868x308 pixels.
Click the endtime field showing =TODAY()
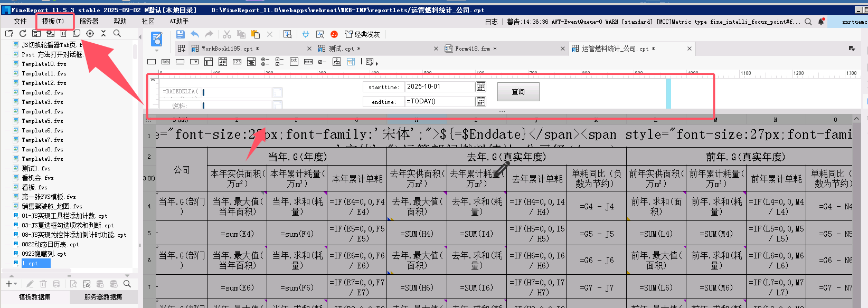[440, 101]
